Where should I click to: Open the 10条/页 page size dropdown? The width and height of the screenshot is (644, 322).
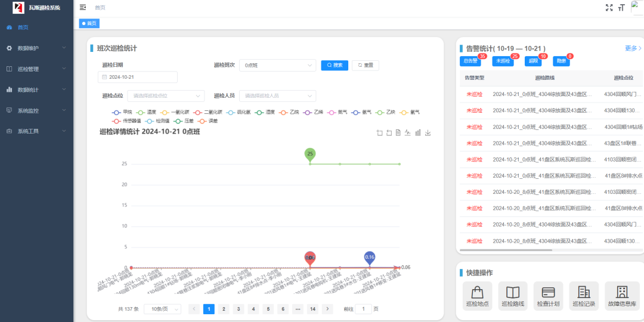coord(162,309)
